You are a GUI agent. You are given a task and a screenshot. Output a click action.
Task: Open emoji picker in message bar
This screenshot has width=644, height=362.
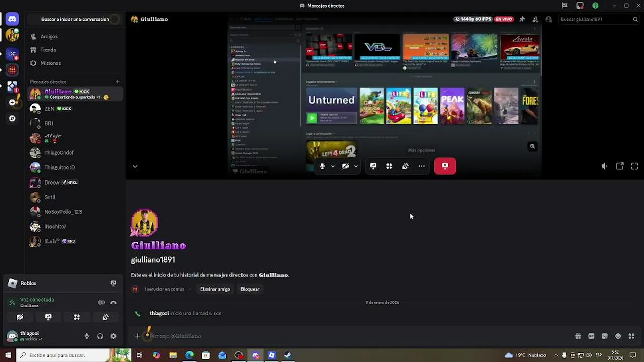pos(618,336)
